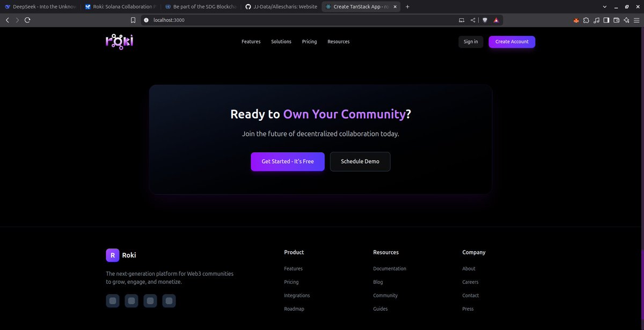
Task: Open the Contact footer link
Action: pyautogui.click(x=471, y=295)
